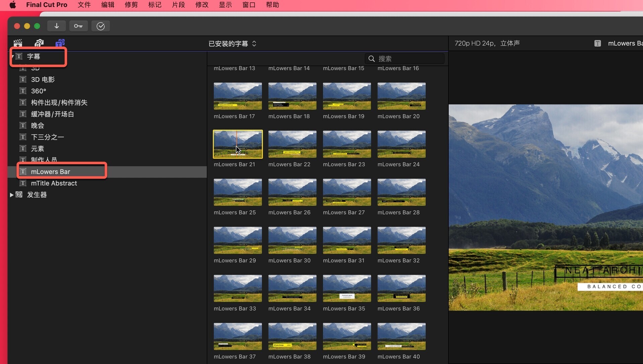Select the mLowers Bar 37 thumbnail

point(238,336)
